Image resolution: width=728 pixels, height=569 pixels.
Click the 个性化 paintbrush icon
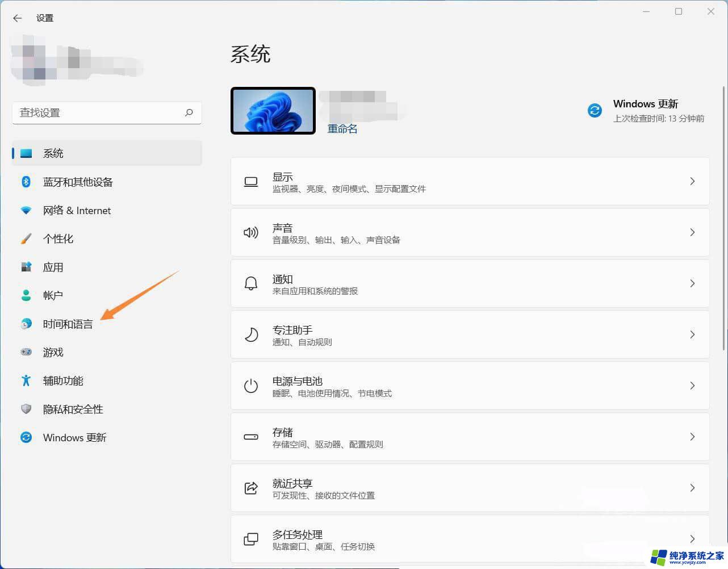[26, 239]
